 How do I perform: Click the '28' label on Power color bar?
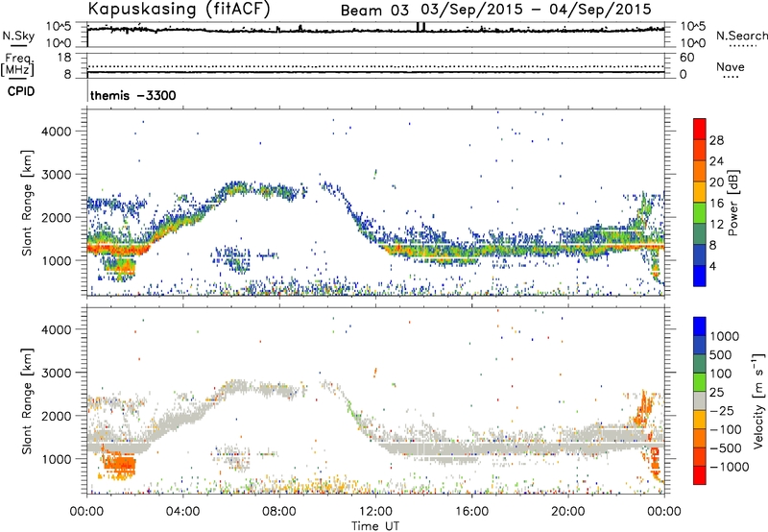tap(716, 140)
